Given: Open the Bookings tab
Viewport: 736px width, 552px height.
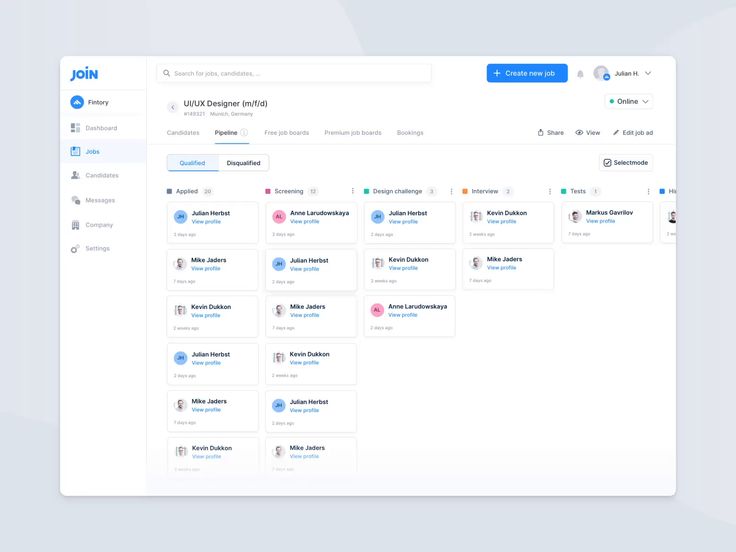Looking at the screenshot, I should (410, 133).
